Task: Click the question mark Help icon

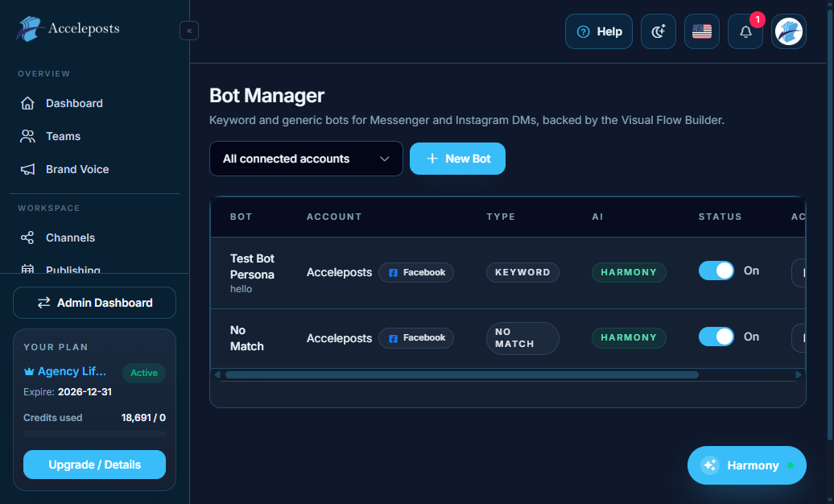Action: point(584,32)
